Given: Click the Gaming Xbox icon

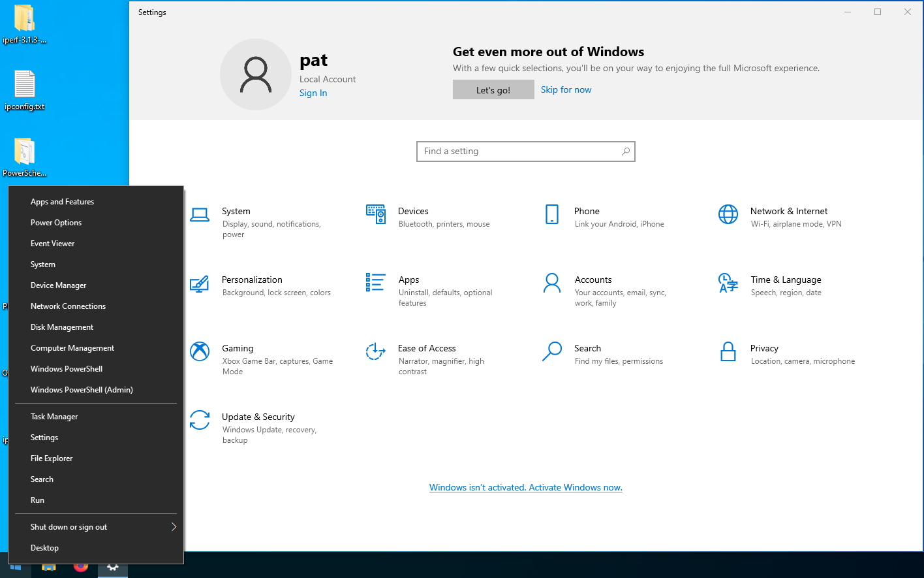Looking at the screenshot, I should 200,351.
